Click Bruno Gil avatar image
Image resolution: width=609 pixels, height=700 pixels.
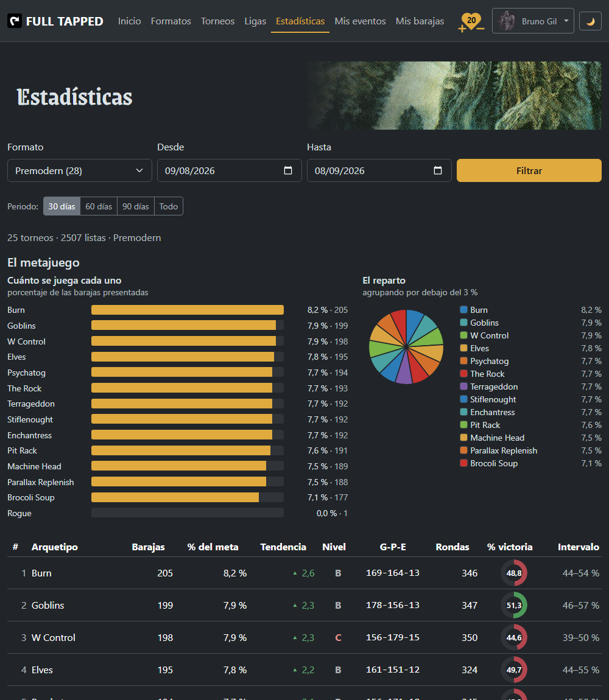[507, 21]
